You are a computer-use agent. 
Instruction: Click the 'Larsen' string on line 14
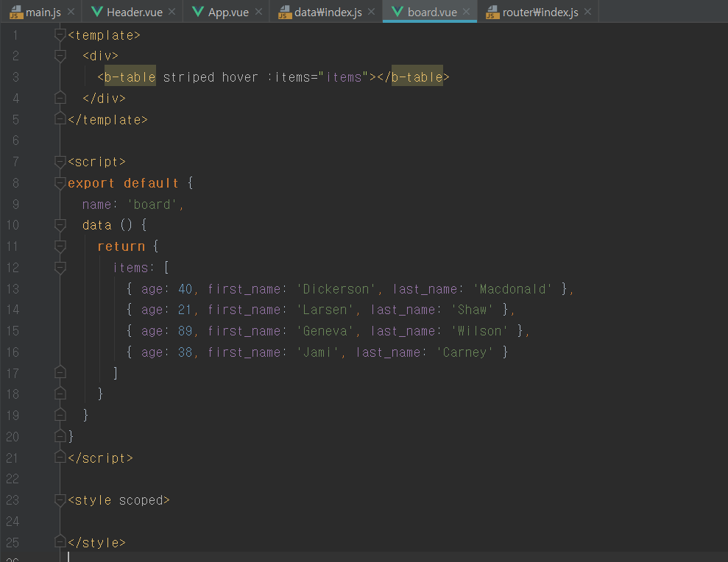tap(325, 310)
